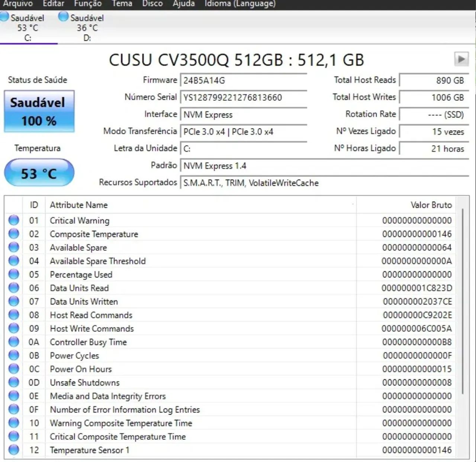
Task: Open the Idioma (Language) menu
Action: pos(240,4)
